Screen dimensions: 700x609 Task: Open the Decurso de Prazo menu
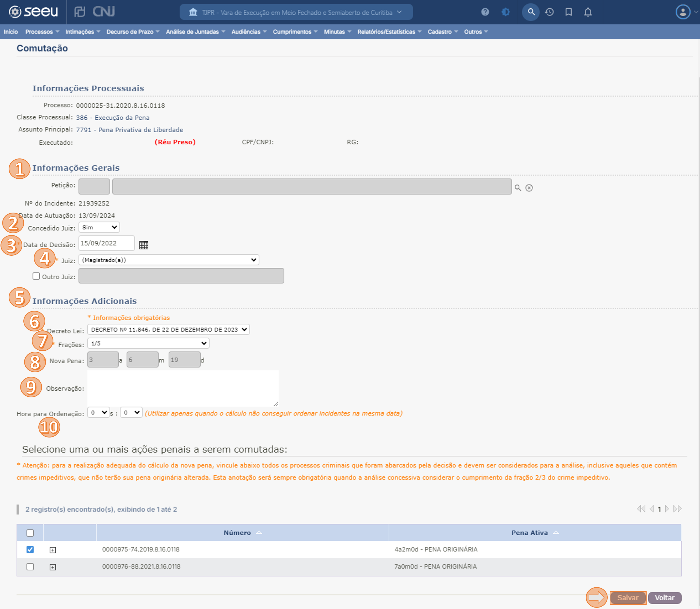pos(133,31)
